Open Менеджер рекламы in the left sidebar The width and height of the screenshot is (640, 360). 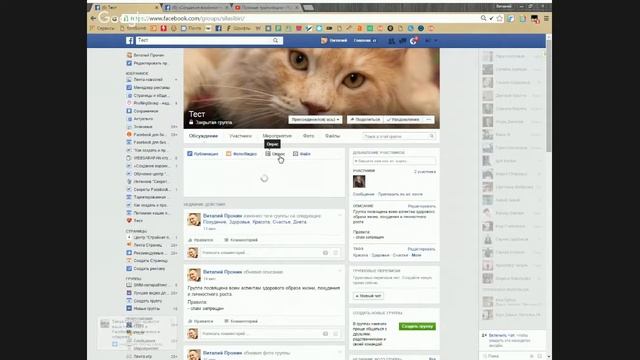[148, 87]
